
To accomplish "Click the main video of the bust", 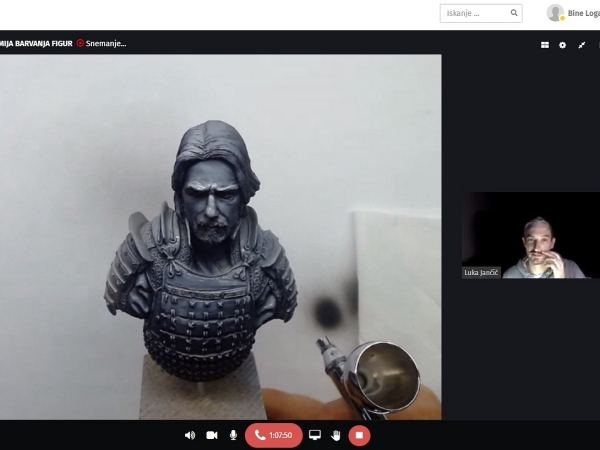I will [x=220, y=235].
